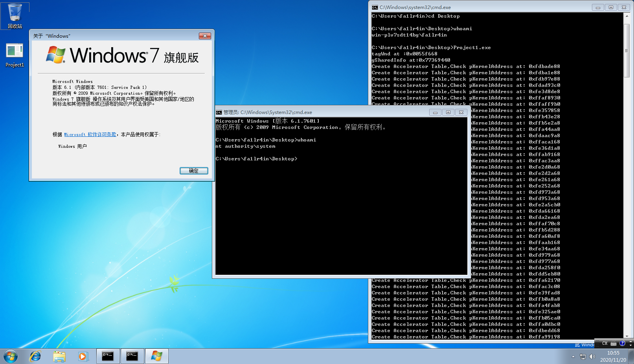This screenshot has width=634, height=364.
Task: Open the clock showing 10:55
Action: (613, 356)
